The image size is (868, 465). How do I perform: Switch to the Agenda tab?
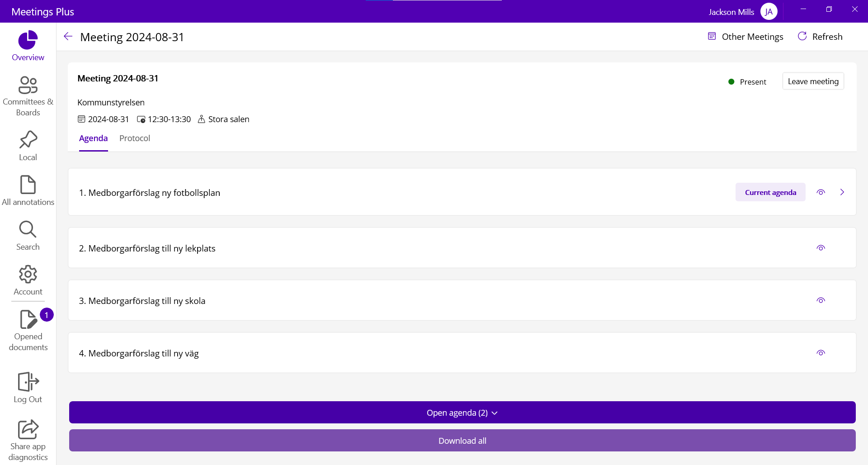click(x=94, y=138)
